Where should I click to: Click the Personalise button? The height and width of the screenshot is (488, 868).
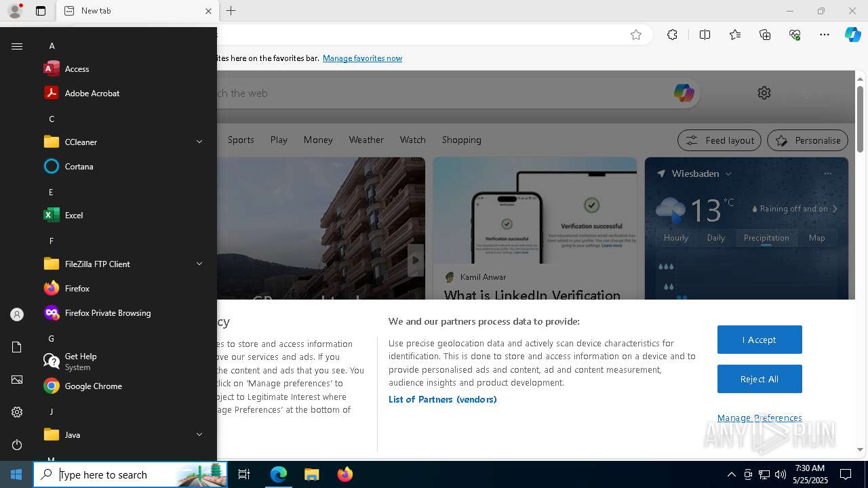[x=808, y=140]
